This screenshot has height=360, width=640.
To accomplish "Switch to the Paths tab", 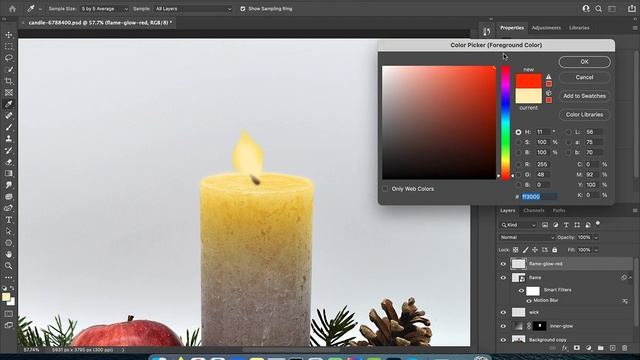I will 559,211.
